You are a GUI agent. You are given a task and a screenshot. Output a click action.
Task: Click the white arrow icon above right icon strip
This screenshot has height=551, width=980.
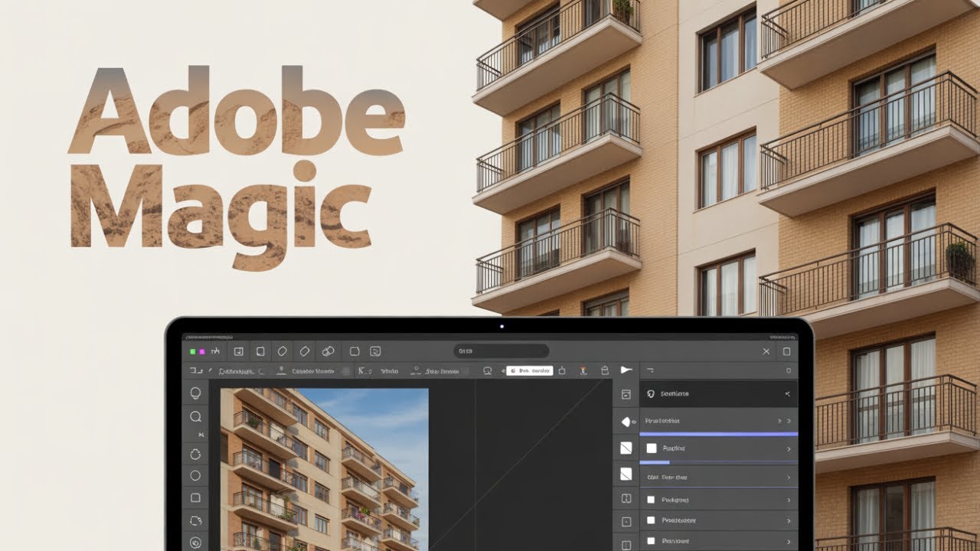click(626, 370)
